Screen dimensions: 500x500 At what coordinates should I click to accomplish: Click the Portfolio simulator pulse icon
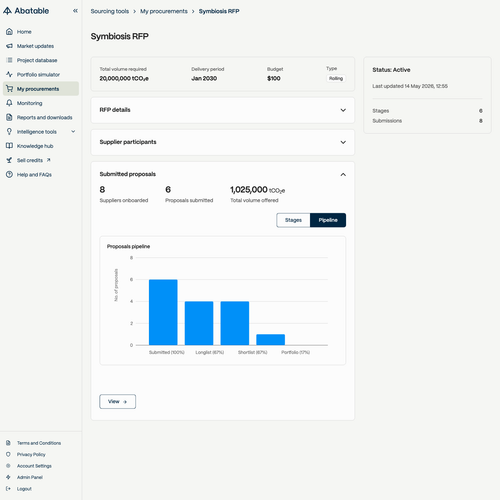tap(9, 74)
